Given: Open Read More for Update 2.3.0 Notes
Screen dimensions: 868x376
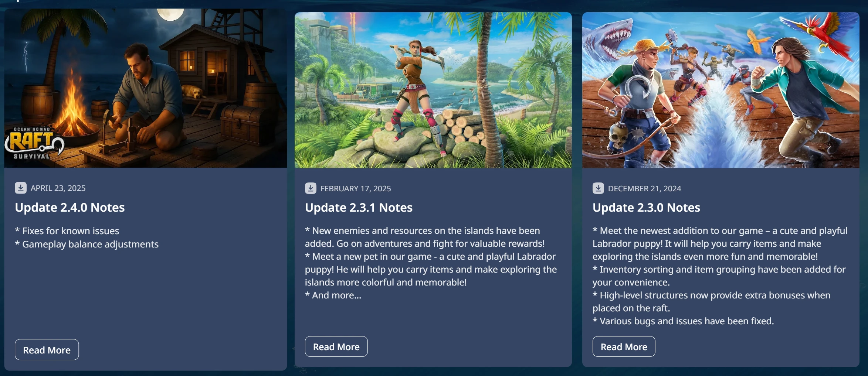Looking at the screenshot, I should point(624,346).
